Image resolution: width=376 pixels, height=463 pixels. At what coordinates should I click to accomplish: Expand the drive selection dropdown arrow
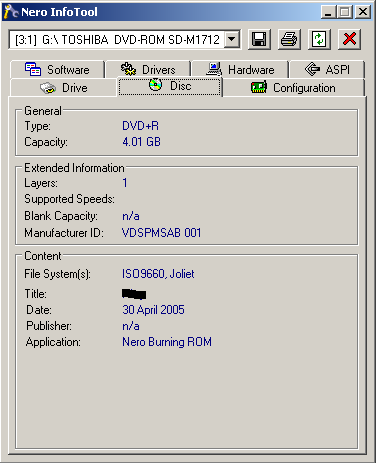[x=232, y=39]
